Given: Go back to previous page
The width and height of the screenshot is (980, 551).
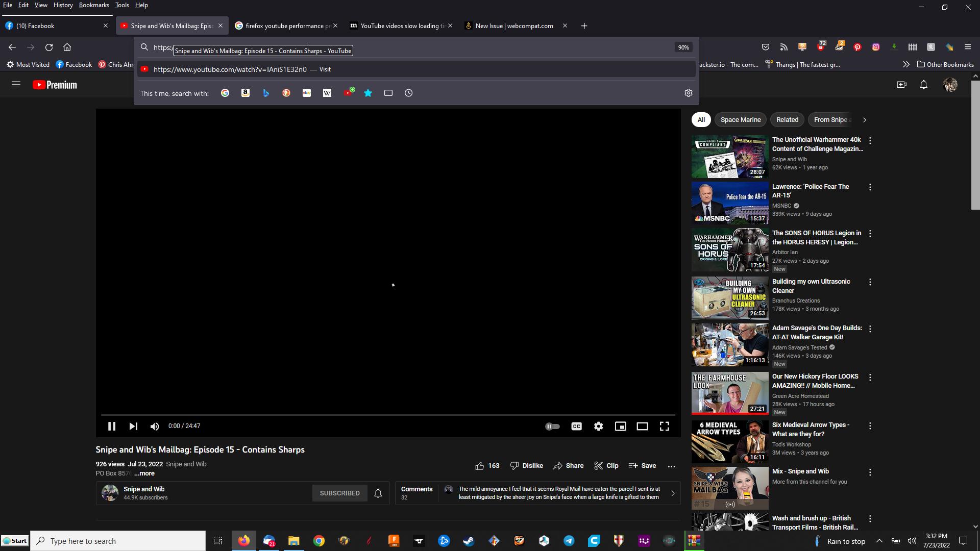Looking at the screenshot, I should tap(12, 47).
